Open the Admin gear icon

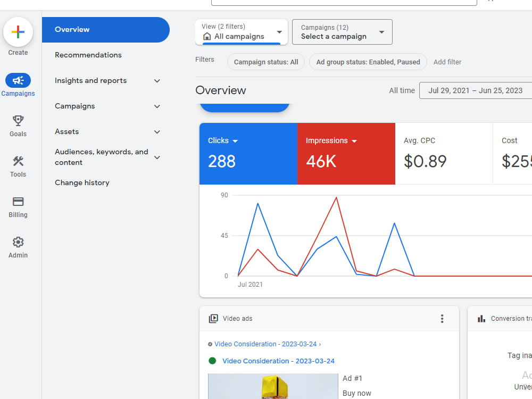coord(18,242)
